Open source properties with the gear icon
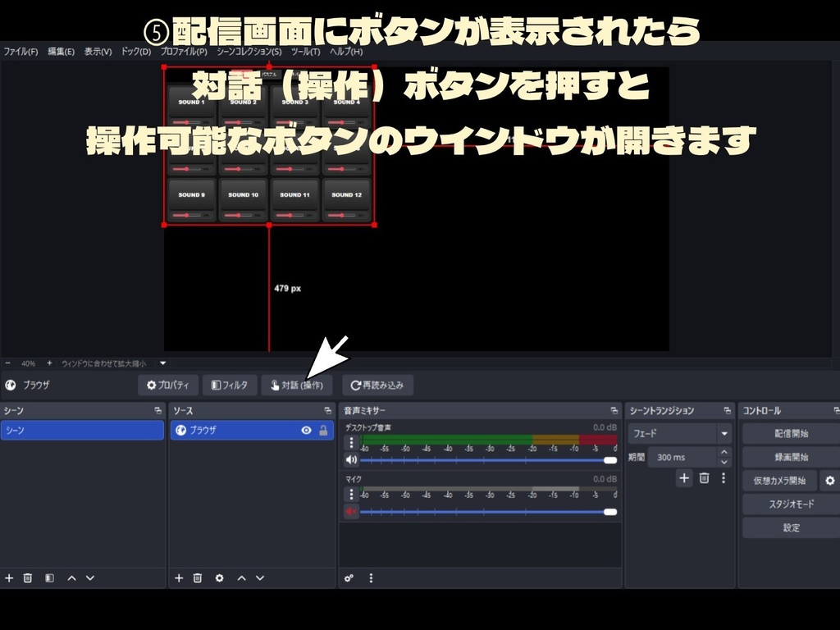840x630 pixels. pos(218,577)
